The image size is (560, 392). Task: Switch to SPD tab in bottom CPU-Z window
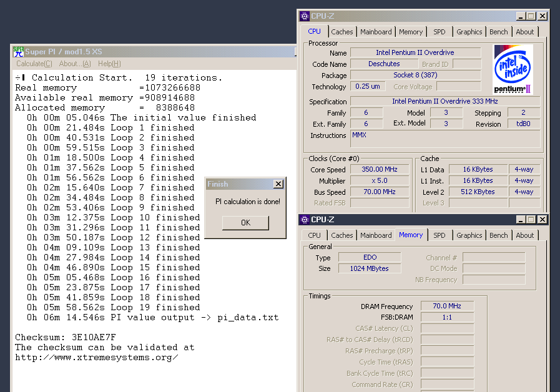[440, 235]
